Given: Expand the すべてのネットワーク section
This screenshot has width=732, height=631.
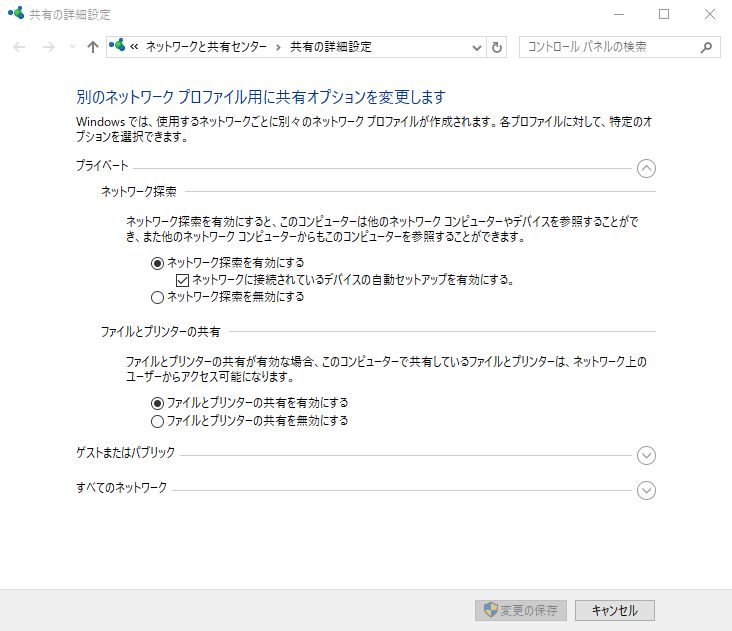Looking at the screenshot, I should coord(646,490).
